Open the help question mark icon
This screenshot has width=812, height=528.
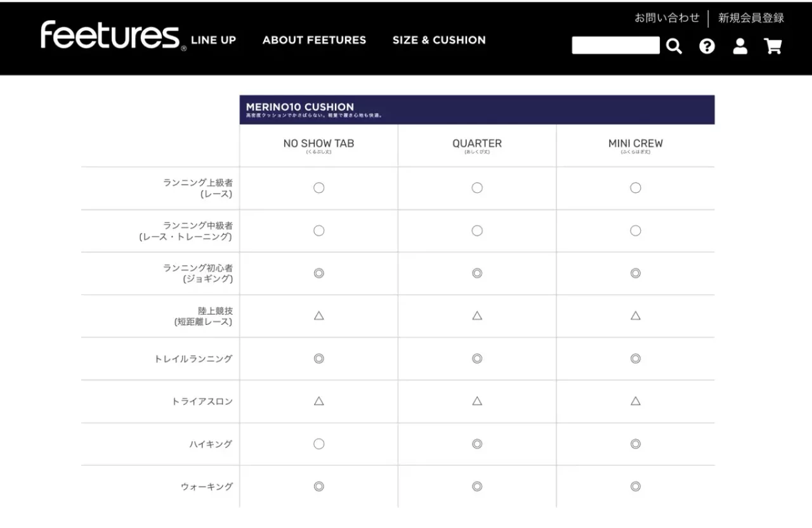[x=707, y=46]
